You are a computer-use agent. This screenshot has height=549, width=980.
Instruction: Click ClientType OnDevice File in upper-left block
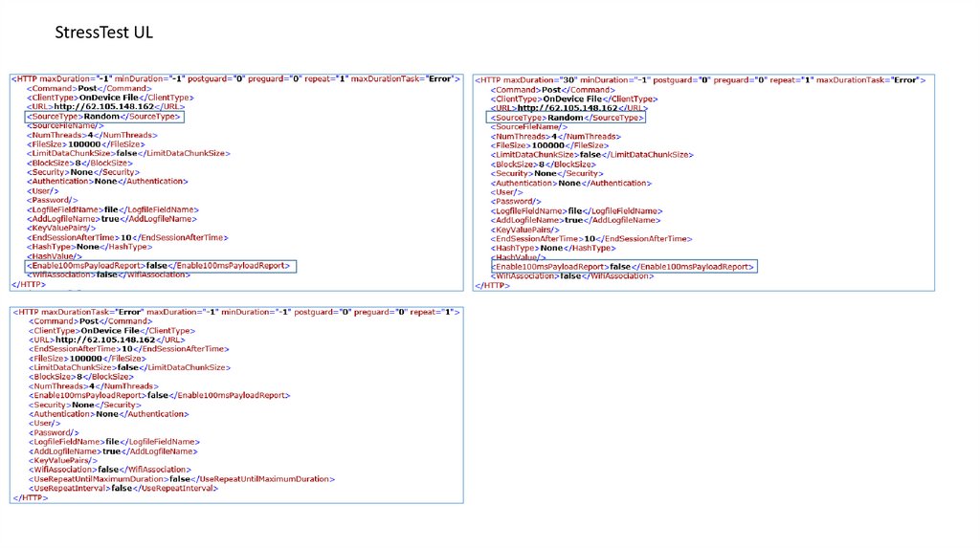tap(110, 99)
